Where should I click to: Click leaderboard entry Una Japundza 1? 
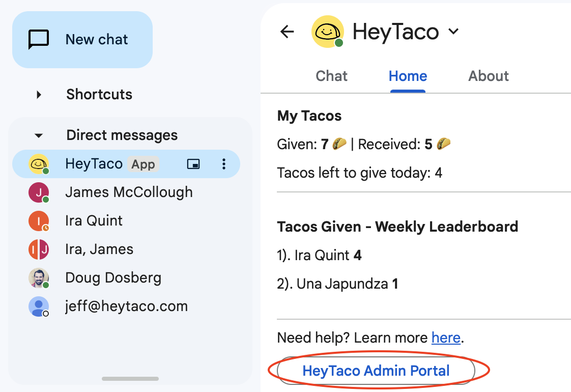tap(337, 284)
